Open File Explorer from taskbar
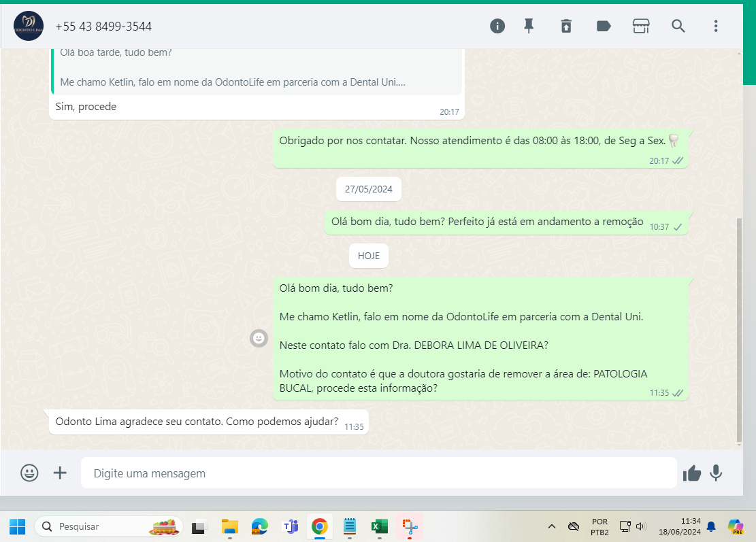This screenshot has height=542, width=756. pos(229,527)
